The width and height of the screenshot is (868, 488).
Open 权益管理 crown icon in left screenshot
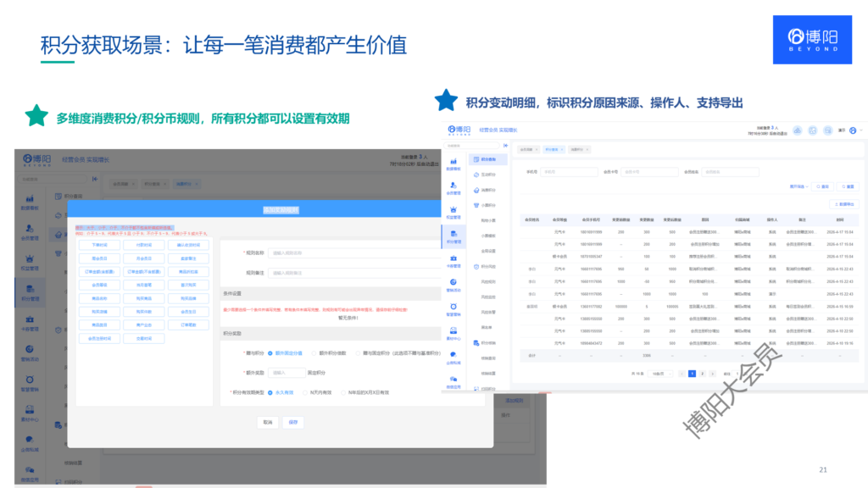point(30,259)
